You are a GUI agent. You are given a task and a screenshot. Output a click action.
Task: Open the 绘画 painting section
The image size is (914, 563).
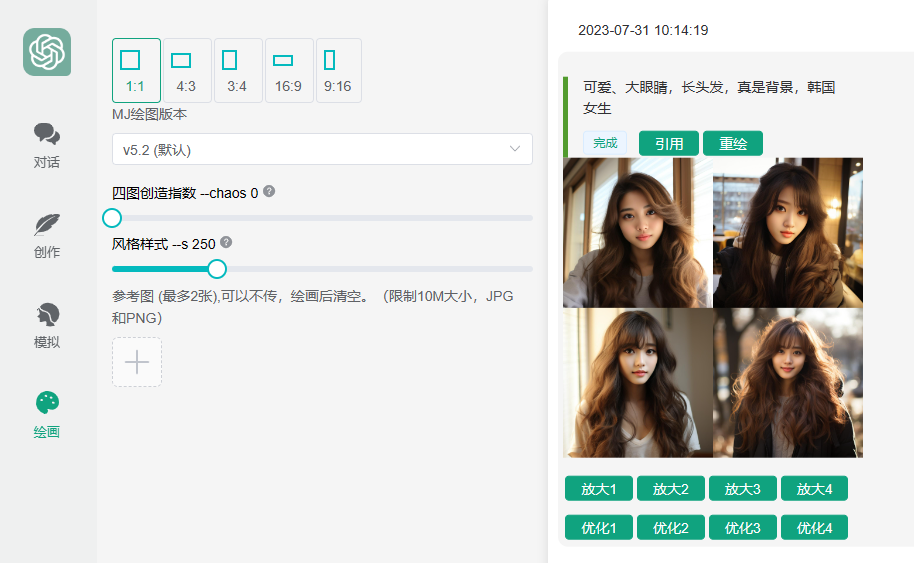[47, 415]
